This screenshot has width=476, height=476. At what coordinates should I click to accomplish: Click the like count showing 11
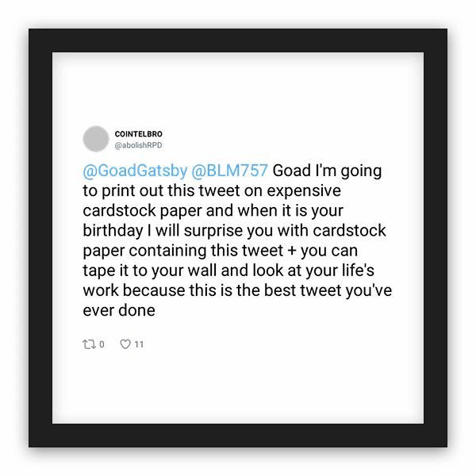(x=139, y=344)
